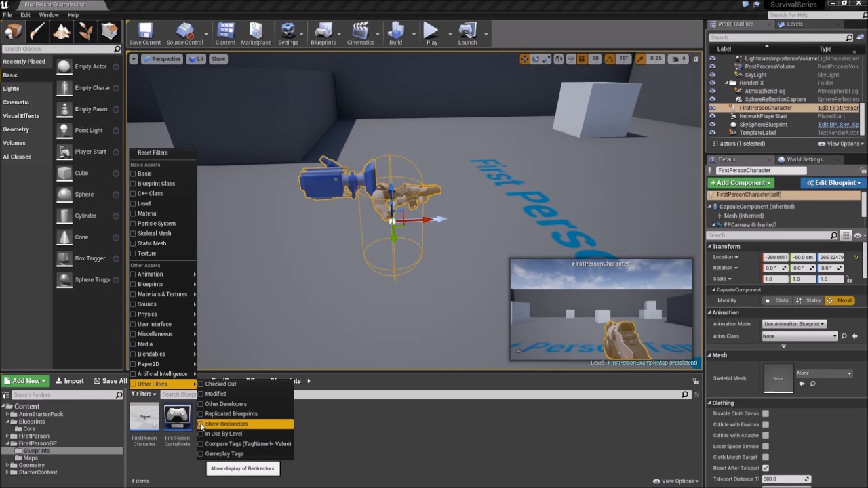Click the Add New button
The height and width of the screenshot is (488, 868).
(x=24, y=381)
